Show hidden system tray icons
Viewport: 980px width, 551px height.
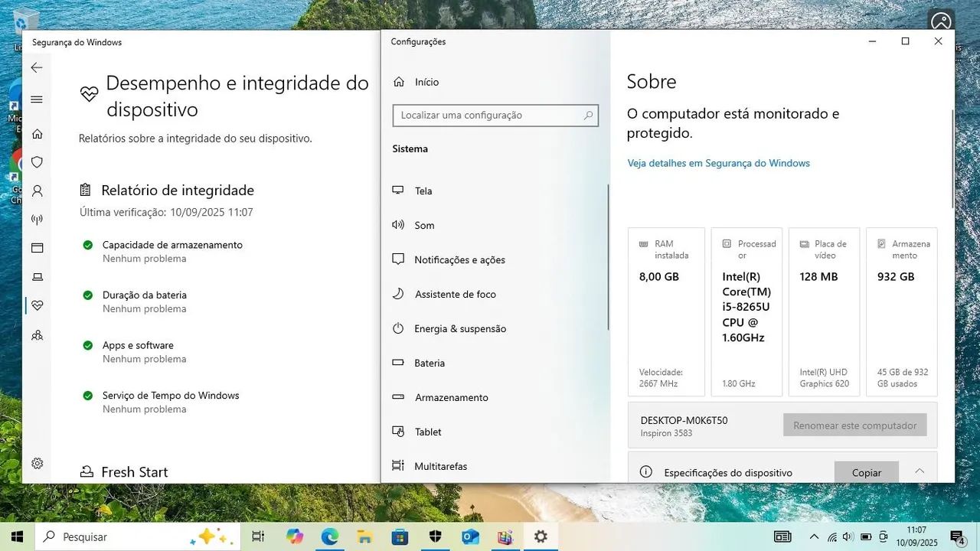(813, 537)
